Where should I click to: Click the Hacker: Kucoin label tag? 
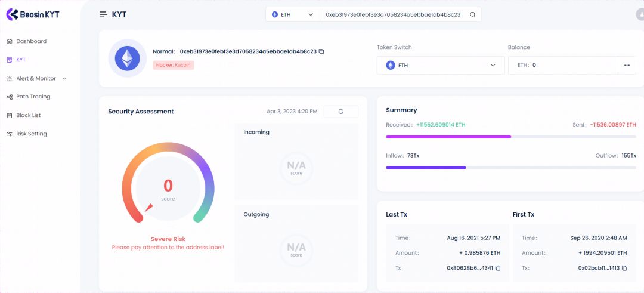tap(174, 64)
